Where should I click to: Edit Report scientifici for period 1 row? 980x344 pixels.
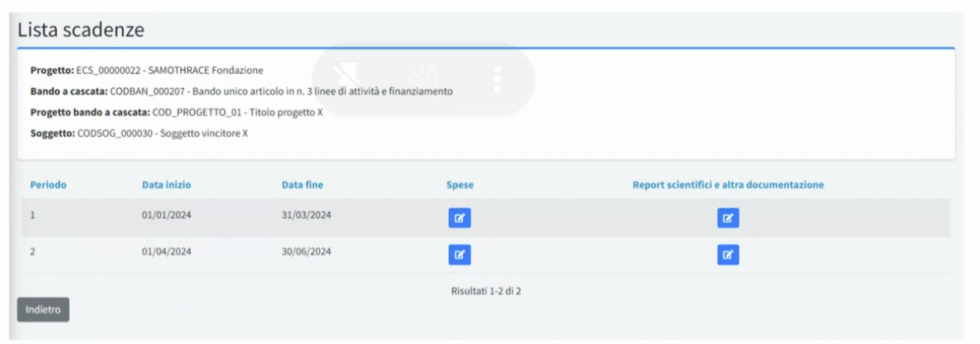728,218
